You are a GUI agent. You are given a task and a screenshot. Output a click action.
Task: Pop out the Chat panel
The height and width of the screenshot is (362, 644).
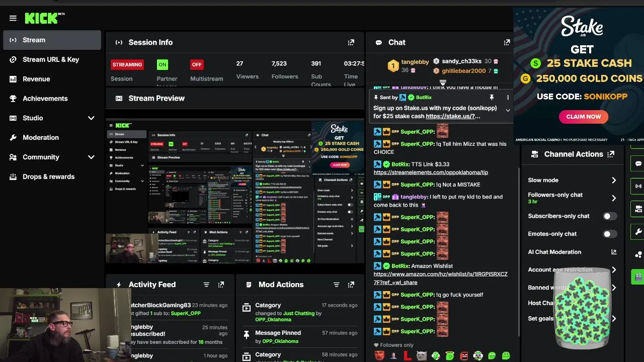(x=507, y=42)
